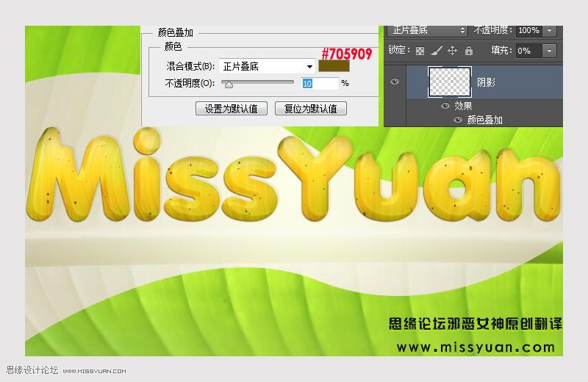Image resolution: width=588 pixels, height=382 pixels.
Task: Hide the 阴影 layer with its eye icon
Action: pos(395,82)
